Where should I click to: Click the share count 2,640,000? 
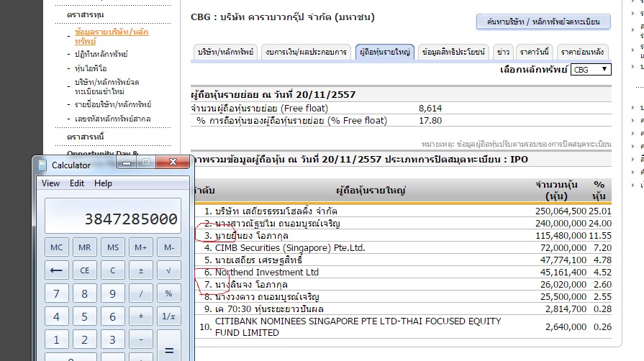566,327
